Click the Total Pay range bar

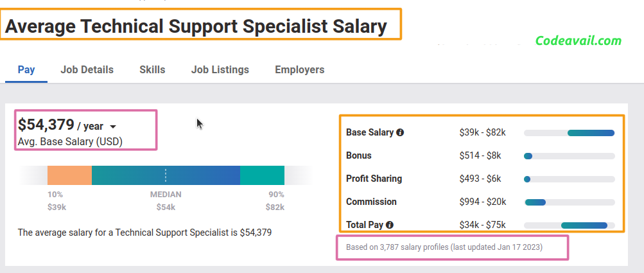click(570, 225)
